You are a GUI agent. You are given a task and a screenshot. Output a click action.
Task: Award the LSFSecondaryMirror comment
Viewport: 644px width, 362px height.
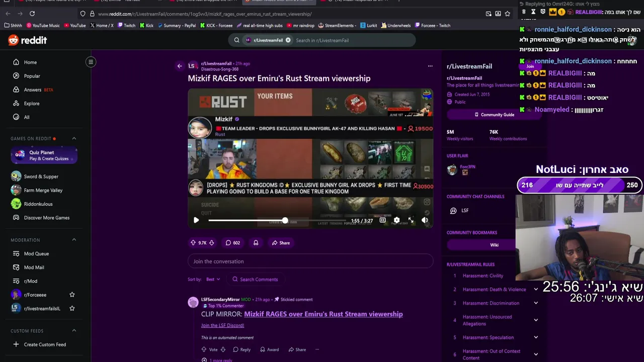coord(269,349)
